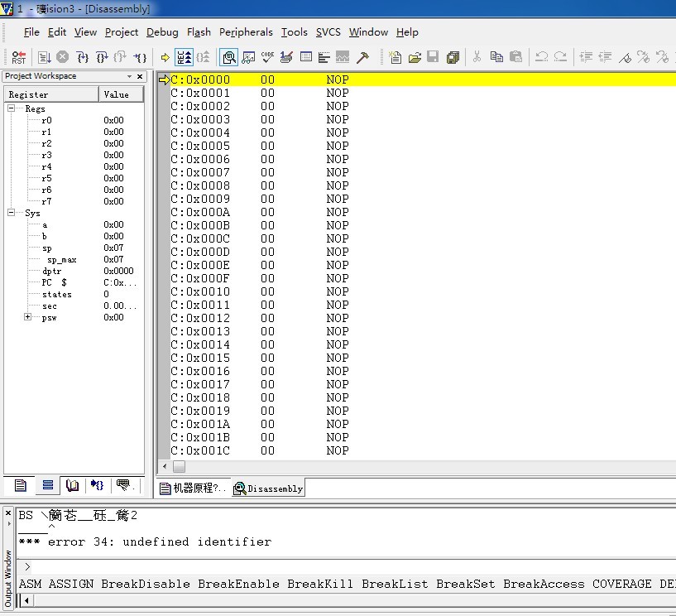This screenshot has width=676, height=616.
Task: Toggle the Disassembly window toolbar button
Action: tap(228, 57)
